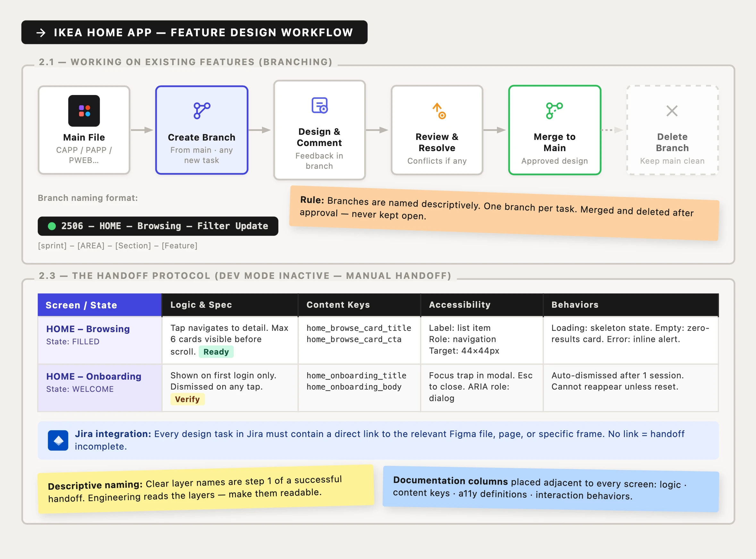Image resolution: width=756 pixels, height=559 pixels.
Task: Click the home_onboarding_title content key
Action: (x=357, y=375)
